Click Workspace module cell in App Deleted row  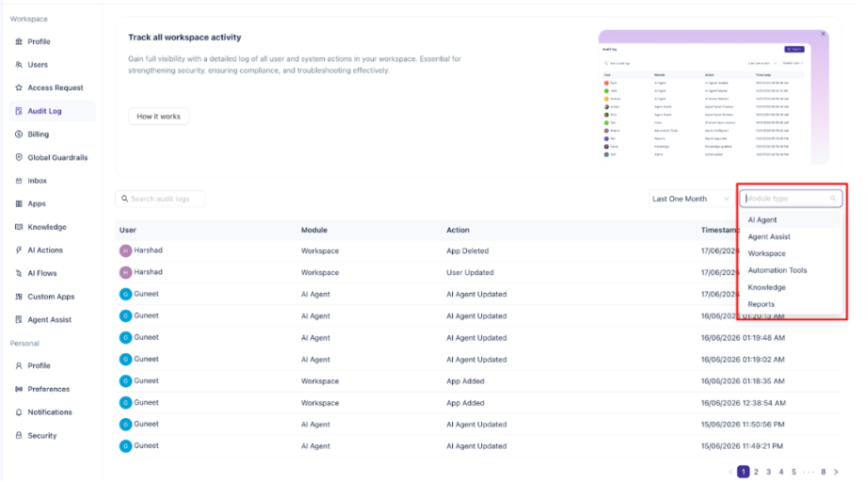pos(320,251)
